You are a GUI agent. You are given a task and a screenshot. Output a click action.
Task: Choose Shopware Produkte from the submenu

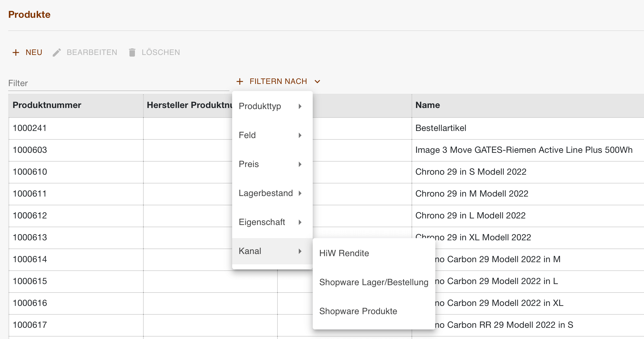click(358, 311)
